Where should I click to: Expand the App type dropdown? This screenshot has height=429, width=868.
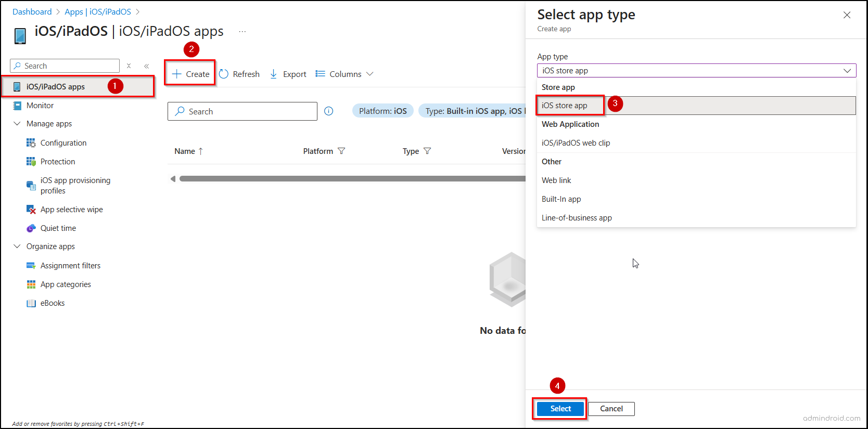[696, 71]
